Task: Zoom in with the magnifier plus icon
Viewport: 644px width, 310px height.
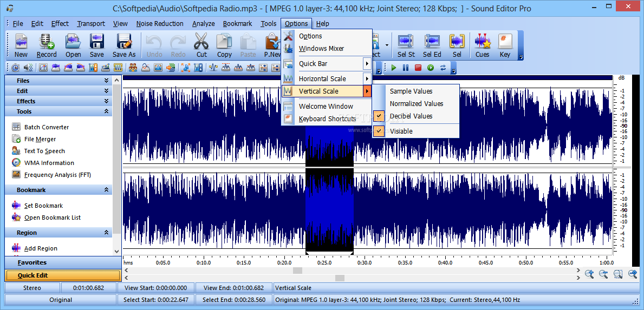Action: tap(589, 274)
